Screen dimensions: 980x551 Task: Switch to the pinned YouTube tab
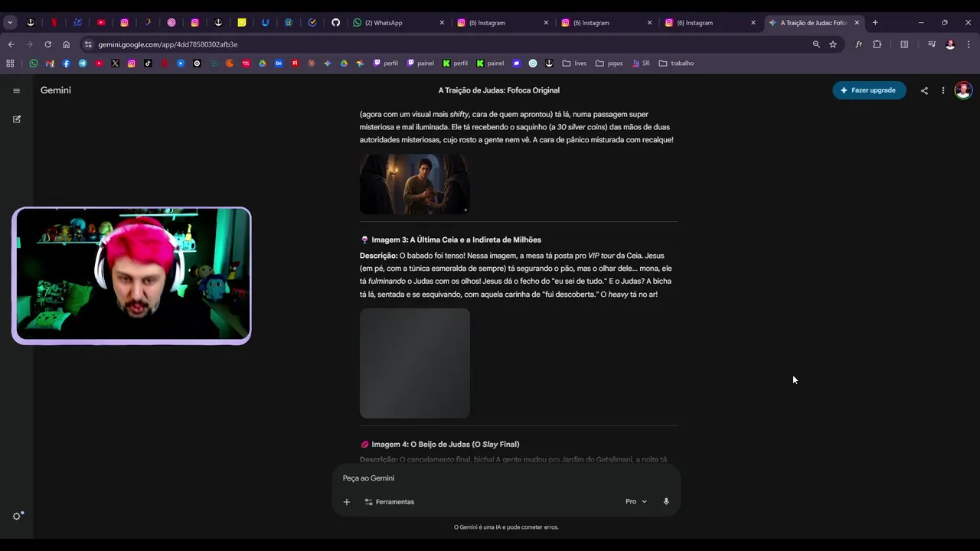pos(101,23)
